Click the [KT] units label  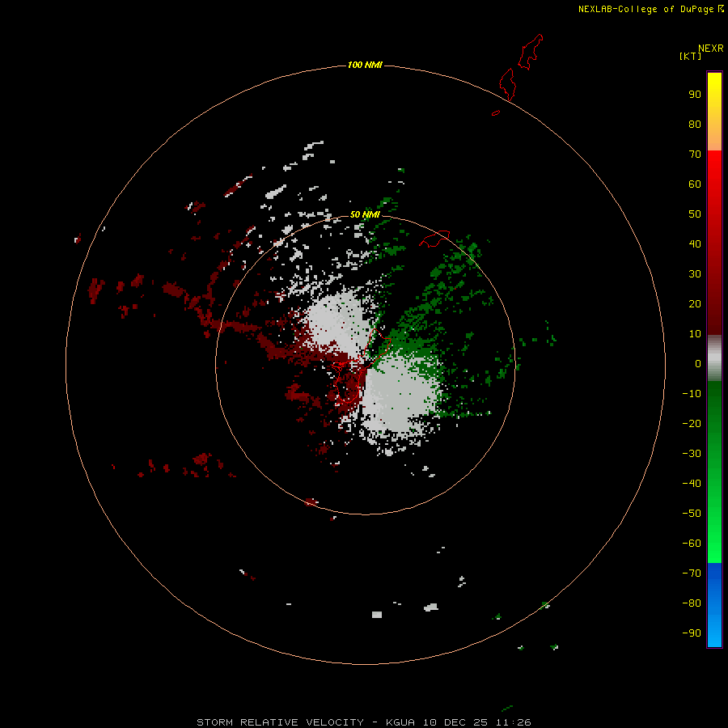pyautogui.click(x=690, y=56)
